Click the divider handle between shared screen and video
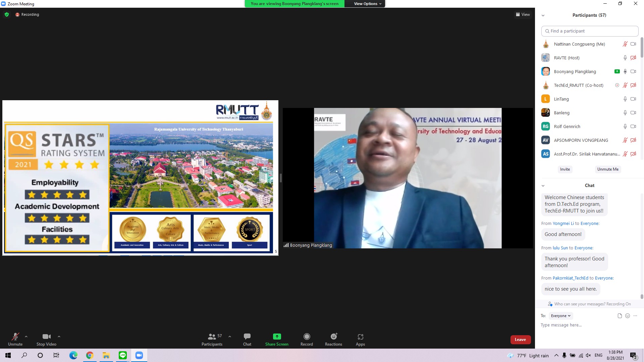The image size is (644, 362). click(280, 178)
